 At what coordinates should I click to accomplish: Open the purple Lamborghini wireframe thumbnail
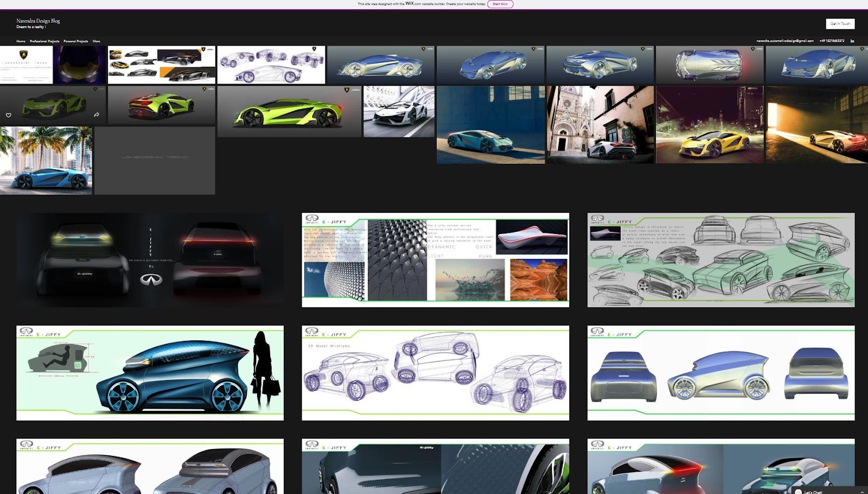271,65
